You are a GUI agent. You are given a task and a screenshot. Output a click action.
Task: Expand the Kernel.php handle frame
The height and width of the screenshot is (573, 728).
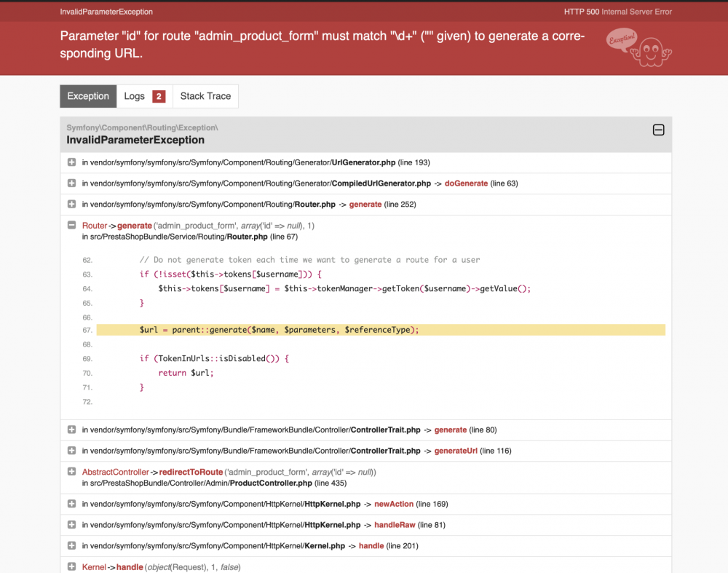[x=71, y=545]
